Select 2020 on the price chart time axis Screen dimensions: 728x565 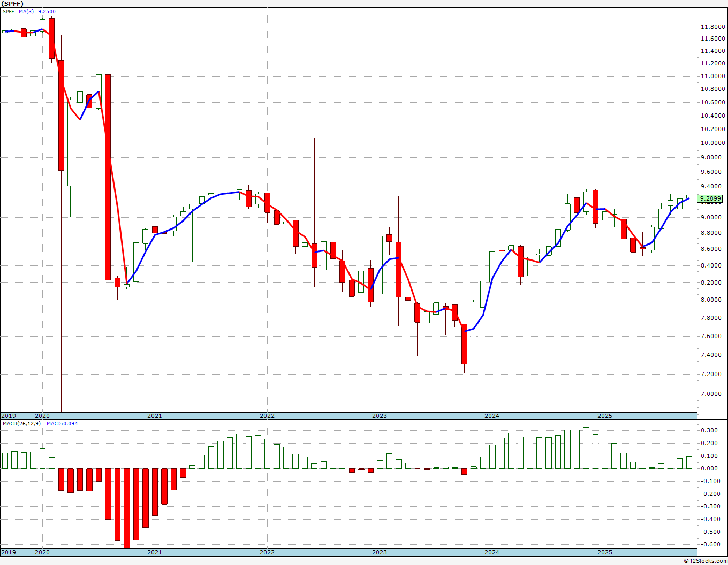tap(42, 416)
